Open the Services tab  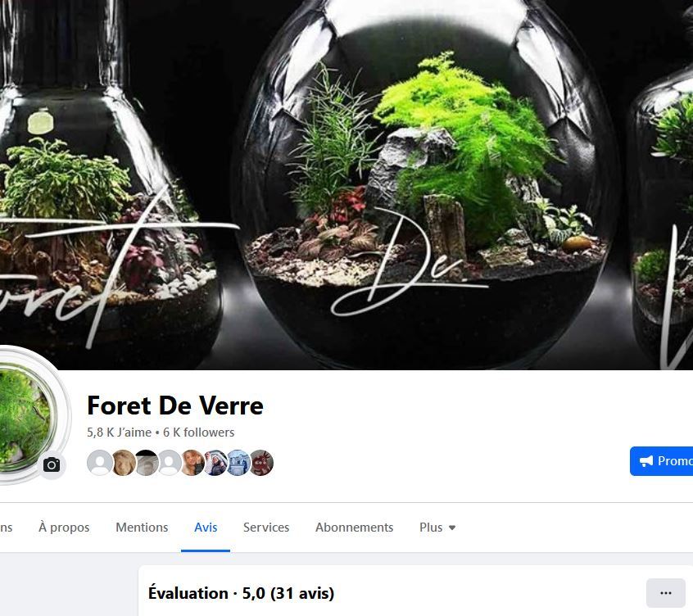[266, 528]
